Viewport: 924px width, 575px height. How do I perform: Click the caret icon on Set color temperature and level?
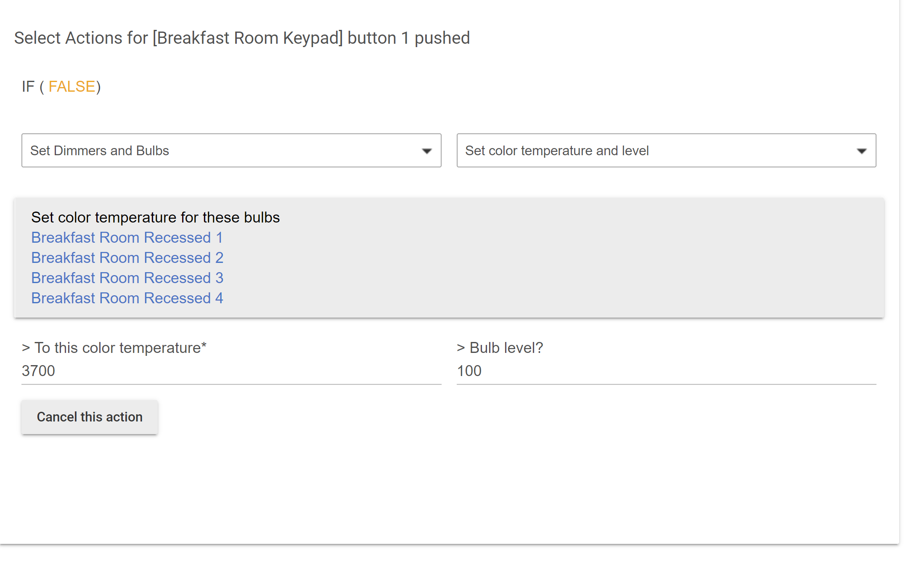(x=862, y=151)
